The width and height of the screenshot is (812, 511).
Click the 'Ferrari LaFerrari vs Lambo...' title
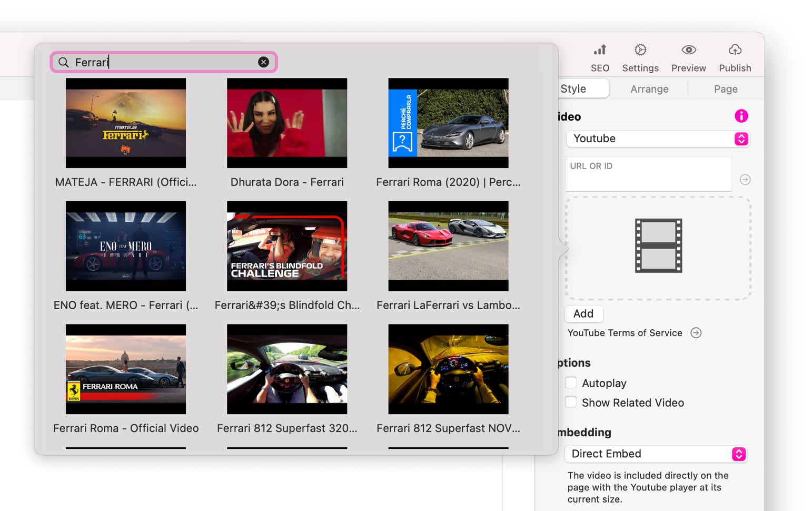[448, 305]
